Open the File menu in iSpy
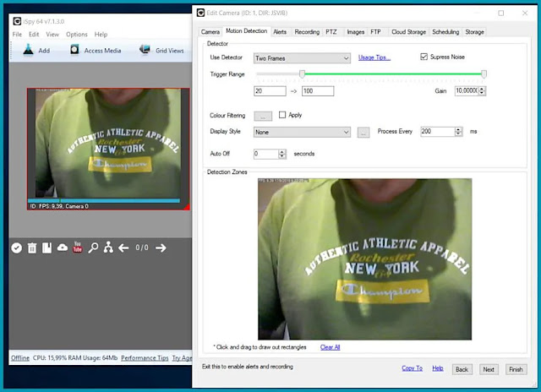This screenshot has width=541, height=392. click(x=17, y=34)
